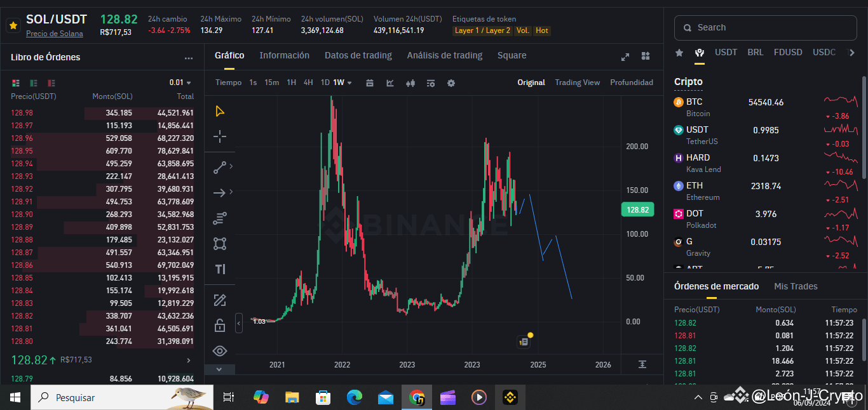Select the trend line drawing tool
Viewport: 868px width, 410px height.
point(220,168)
